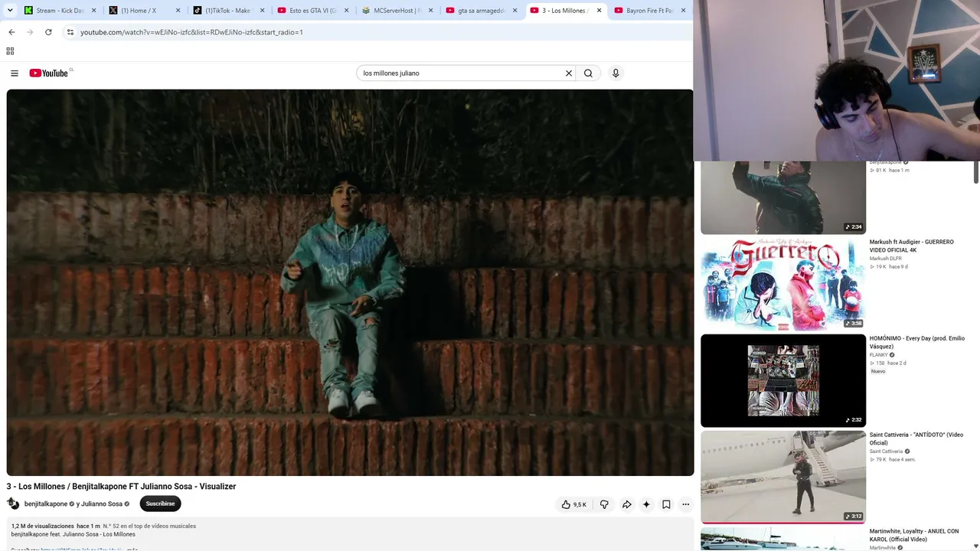This screenshot has height=551, width=980.
Task: Close the TikTok - Make tab
Action: pos(263,11)
